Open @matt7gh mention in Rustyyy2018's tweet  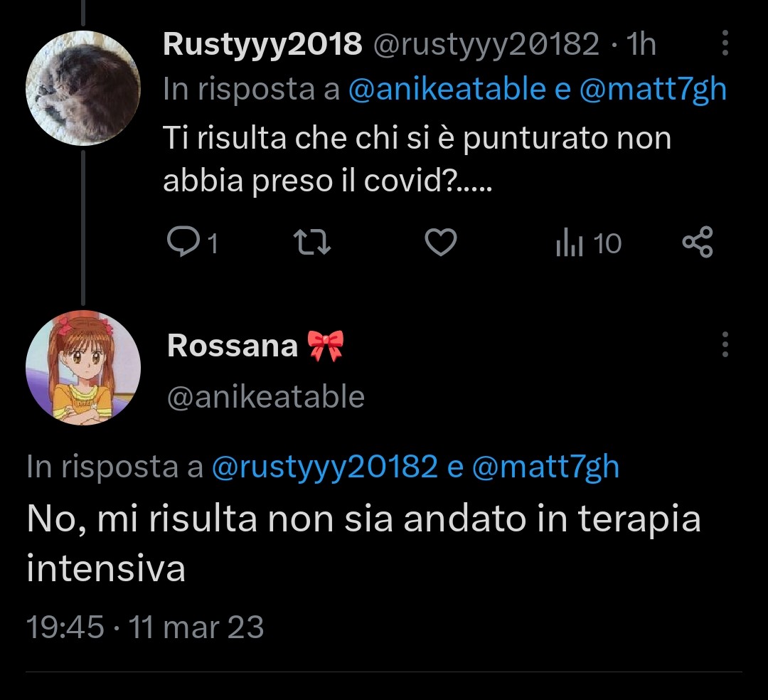click(653, 90)
